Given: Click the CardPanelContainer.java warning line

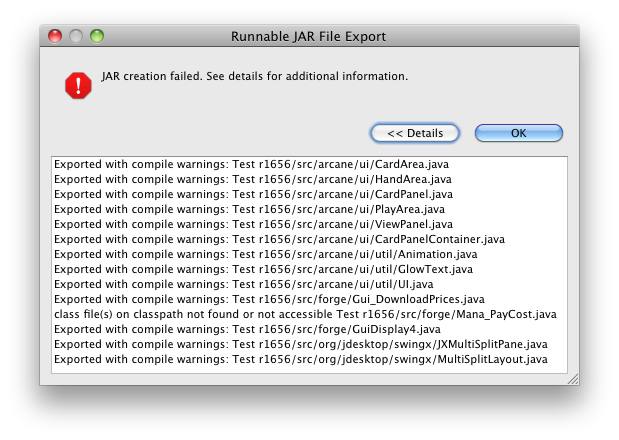Looking at the screenshot, I should [x=279, y=239].
